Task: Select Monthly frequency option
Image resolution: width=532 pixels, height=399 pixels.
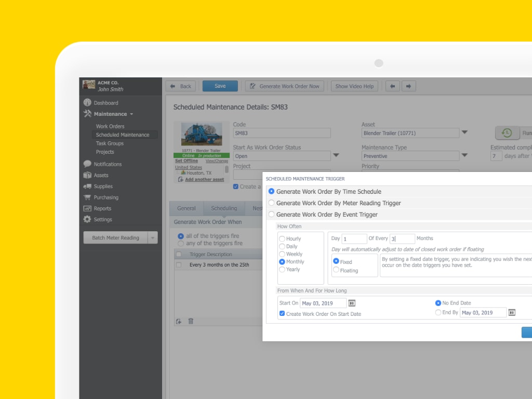Action: coord(282,262)
